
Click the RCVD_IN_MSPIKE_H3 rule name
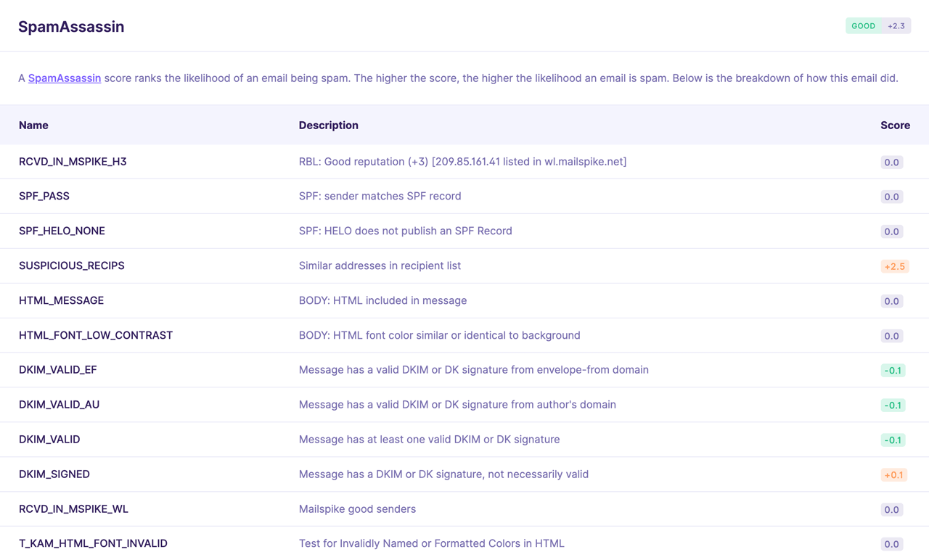pos(73,161)
